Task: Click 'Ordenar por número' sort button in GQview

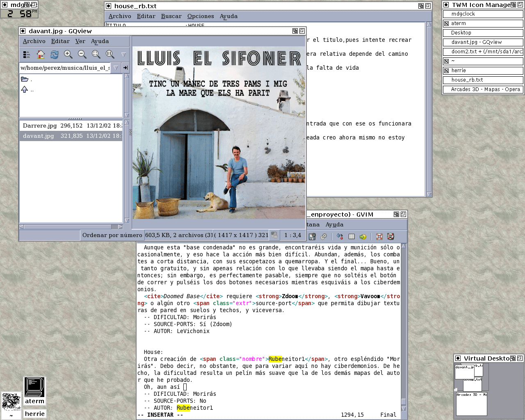Action: tap(112, 235)
